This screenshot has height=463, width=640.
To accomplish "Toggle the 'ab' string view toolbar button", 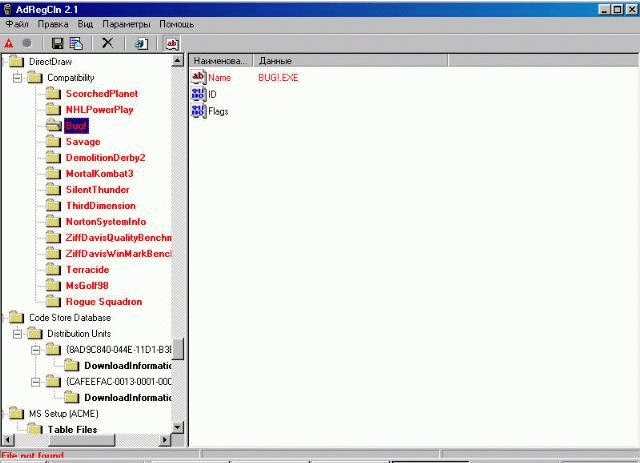I will coord(172,44).
